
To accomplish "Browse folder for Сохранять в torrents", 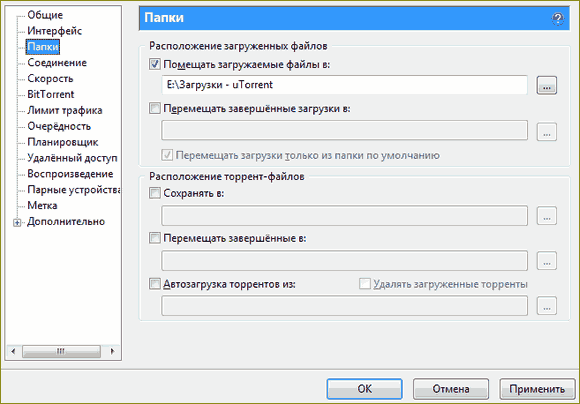I will pyautogui.click(x=547, y=216).
